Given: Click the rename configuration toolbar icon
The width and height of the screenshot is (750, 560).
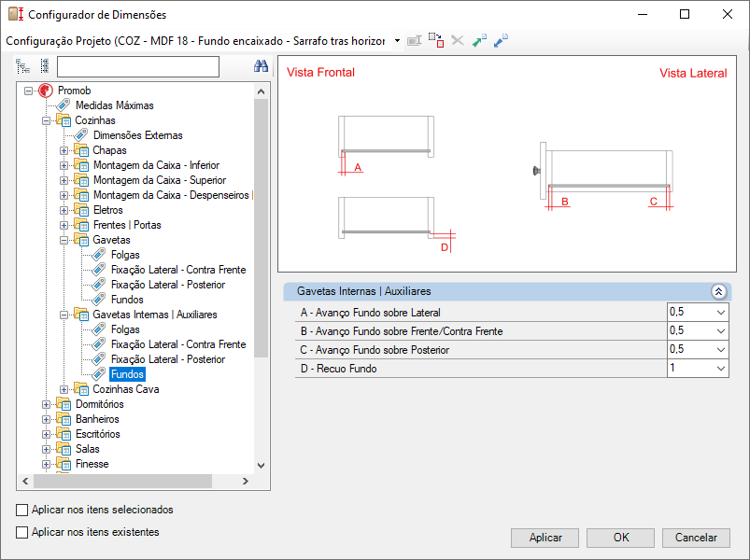Looking at the screenshot, I should (x=414, y=41).
